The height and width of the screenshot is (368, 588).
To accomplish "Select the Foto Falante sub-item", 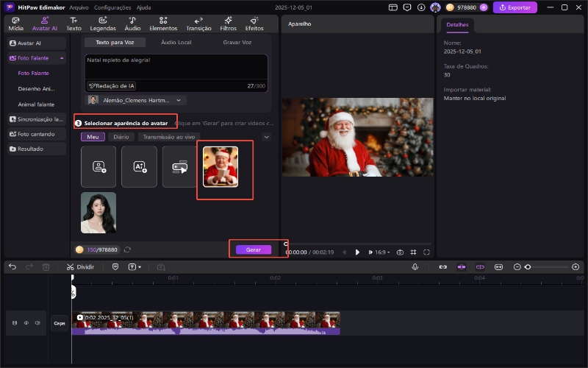I will (x=33, y=73).
